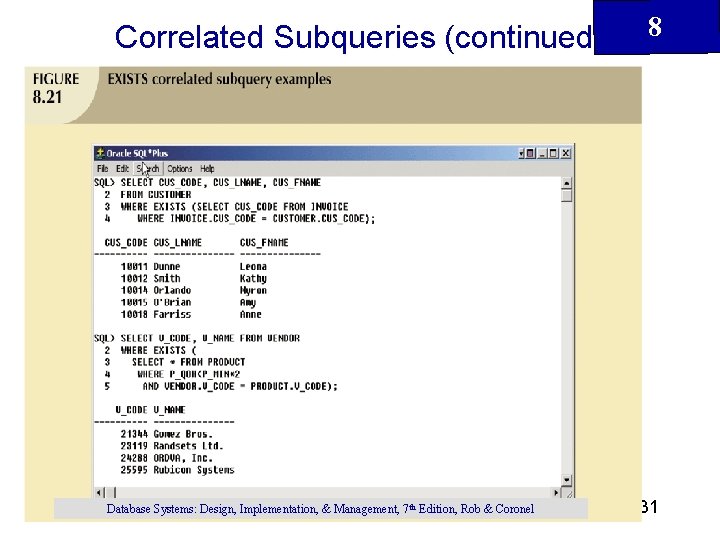
Task: Open the Edit menu in SQL*Plus
Action: 122,169
